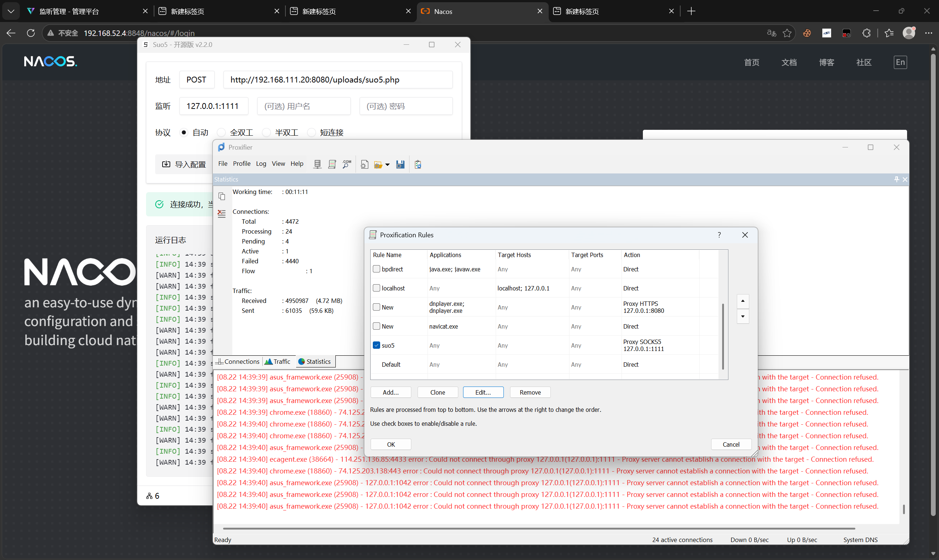The width and height of the screenshot is (939, 560).
Task: Click the Proxy Checker clipboard icon
Action: [x=418, y=164]
